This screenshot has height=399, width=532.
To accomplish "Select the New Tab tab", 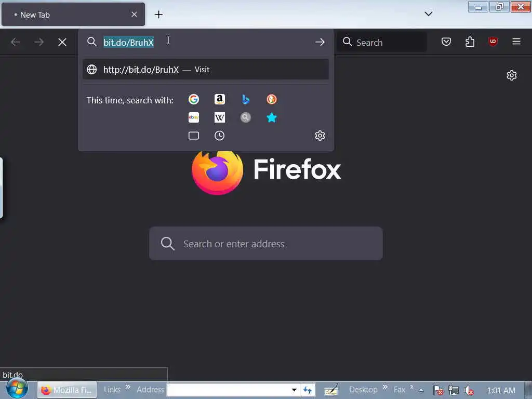I will coord(73,14).
